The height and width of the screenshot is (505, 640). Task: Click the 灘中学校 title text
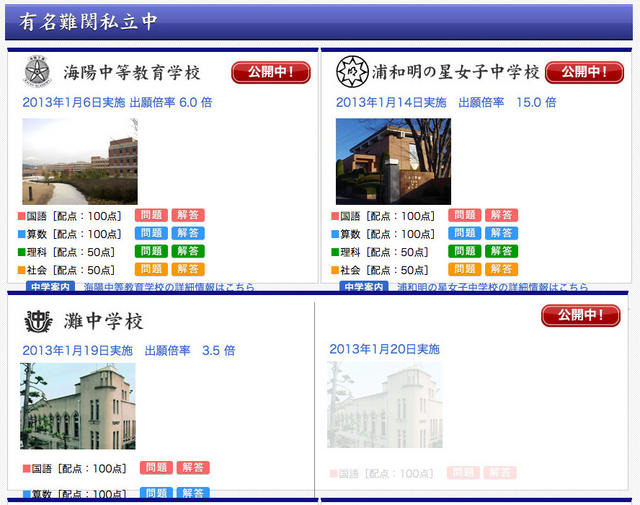pyautogui.click(x=104, y=321)
